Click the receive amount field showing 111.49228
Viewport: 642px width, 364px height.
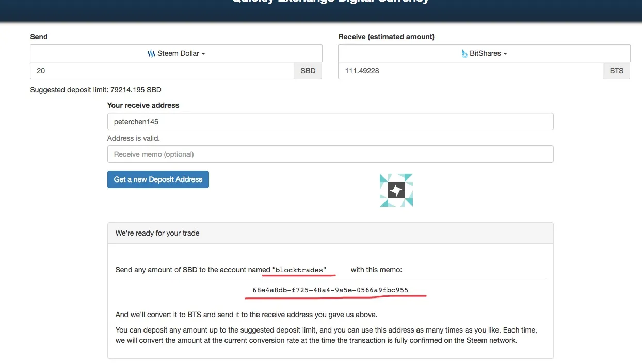click(470, 71)
